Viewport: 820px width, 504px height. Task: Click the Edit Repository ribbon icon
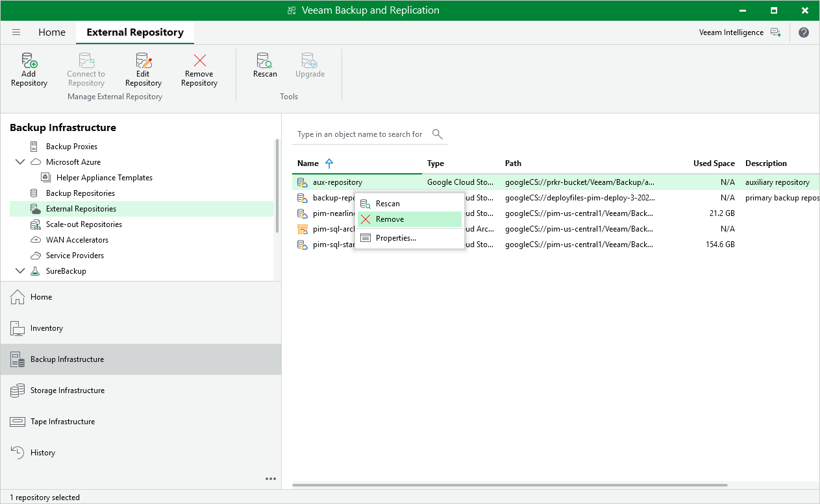pyautogui.click(x=143, y=60)
